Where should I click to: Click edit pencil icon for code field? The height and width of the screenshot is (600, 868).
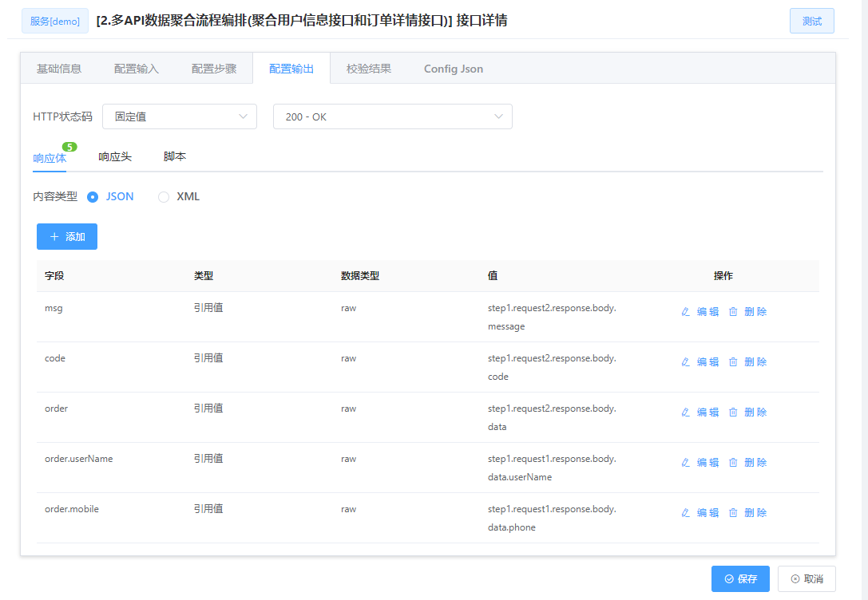(685, 362)
